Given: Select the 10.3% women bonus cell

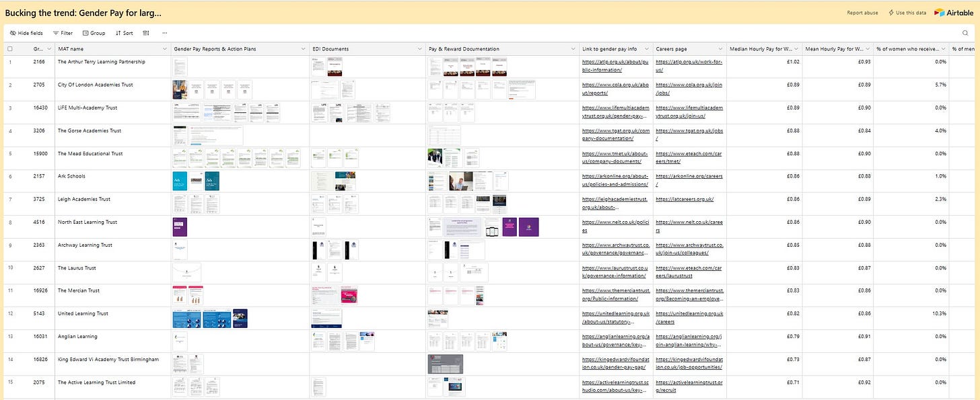Looking at the screenshot, I should (911, 319).
